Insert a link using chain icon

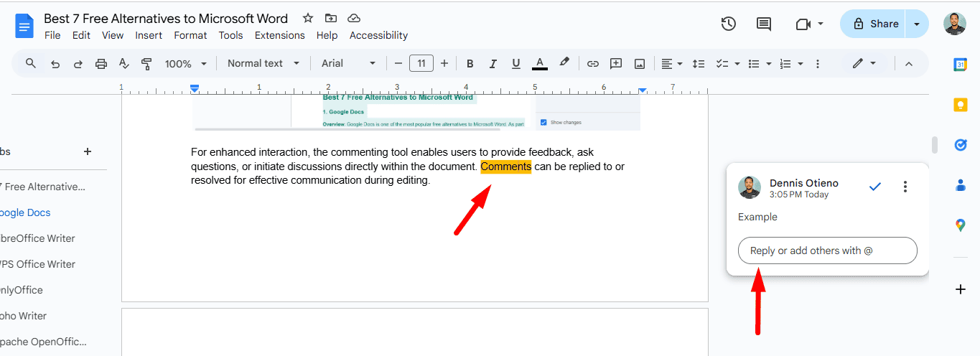coord(592,63)
